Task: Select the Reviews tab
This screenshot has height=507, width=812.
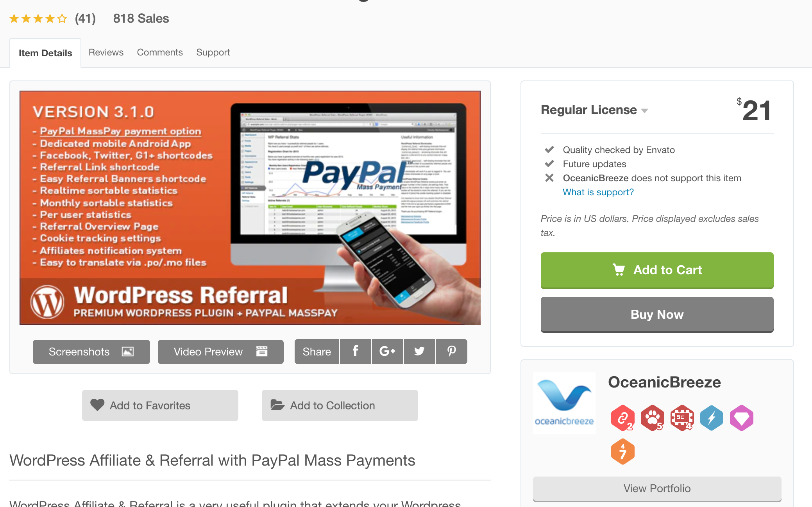Action: point(106,53)
